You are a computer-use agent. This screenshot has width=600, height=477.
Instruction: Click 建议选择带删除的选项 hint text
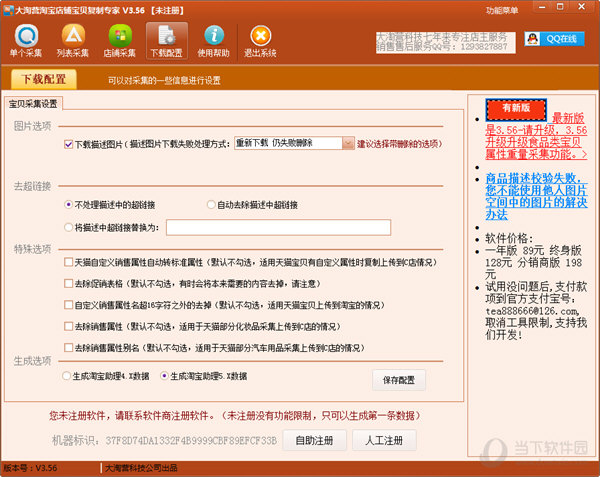tap(399, 144)
